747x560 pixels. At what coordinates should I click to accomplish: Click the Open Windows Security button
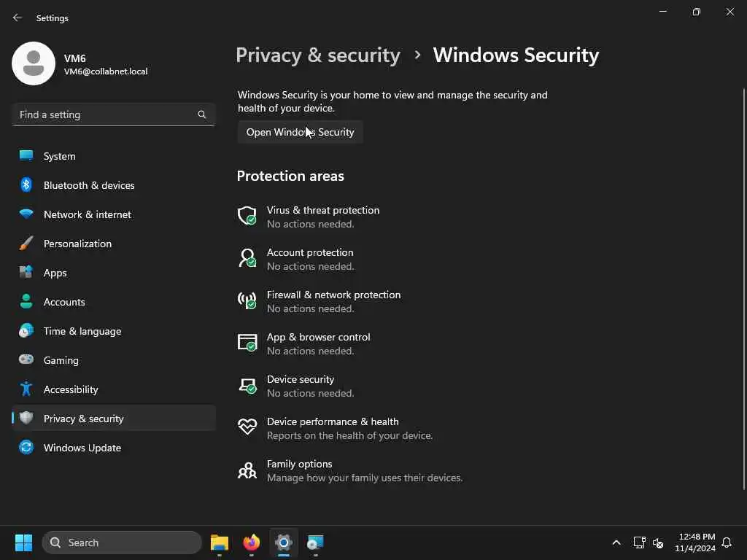click(300, 132)
